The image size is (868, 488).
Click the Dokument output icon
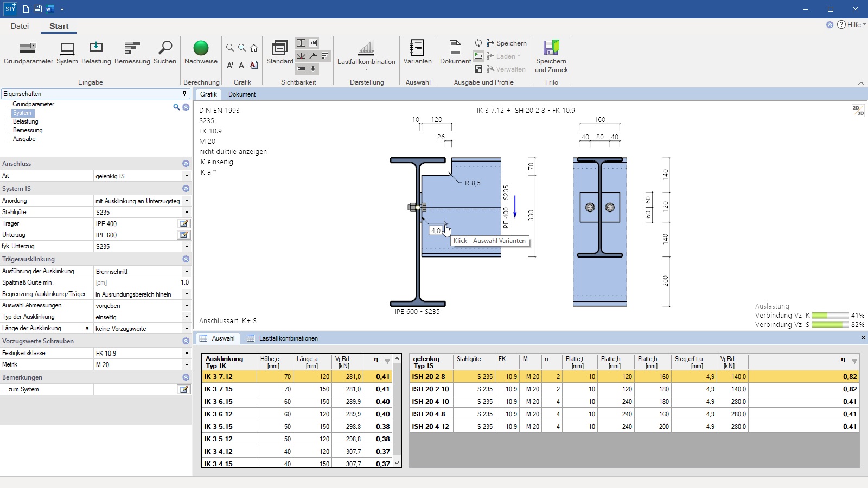coord(455,48)
